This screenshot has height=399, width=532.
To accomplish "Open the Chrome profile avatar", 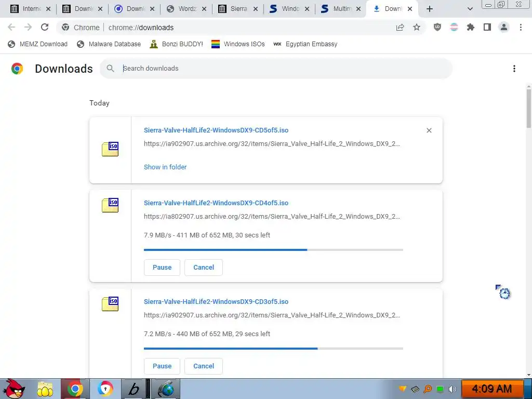I will coord(504,27).
